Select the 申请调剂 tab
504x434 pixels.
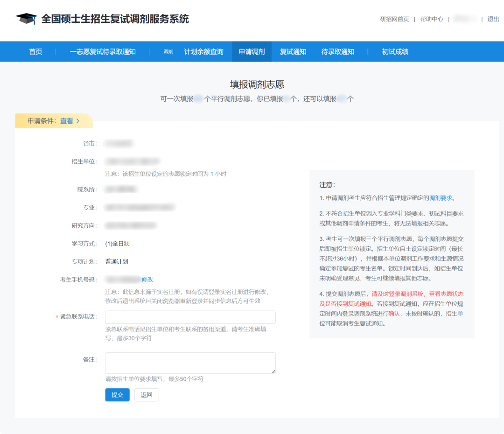[x=251, y=51]
